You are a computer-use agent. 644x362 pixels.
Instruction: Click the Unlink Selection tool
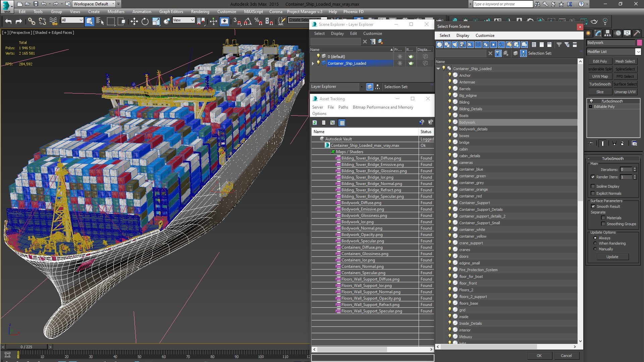tap(42, 21)
